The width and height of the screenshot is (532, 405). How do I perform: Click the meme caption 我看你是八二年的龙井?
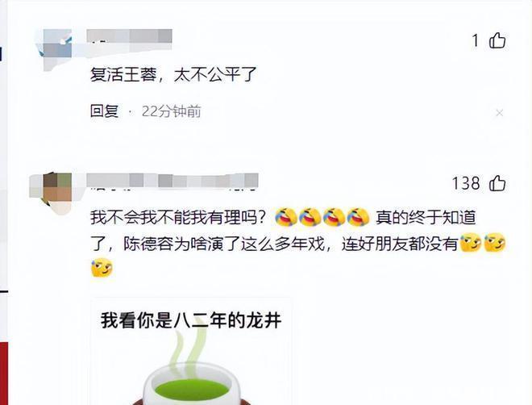tap(191, 320)
